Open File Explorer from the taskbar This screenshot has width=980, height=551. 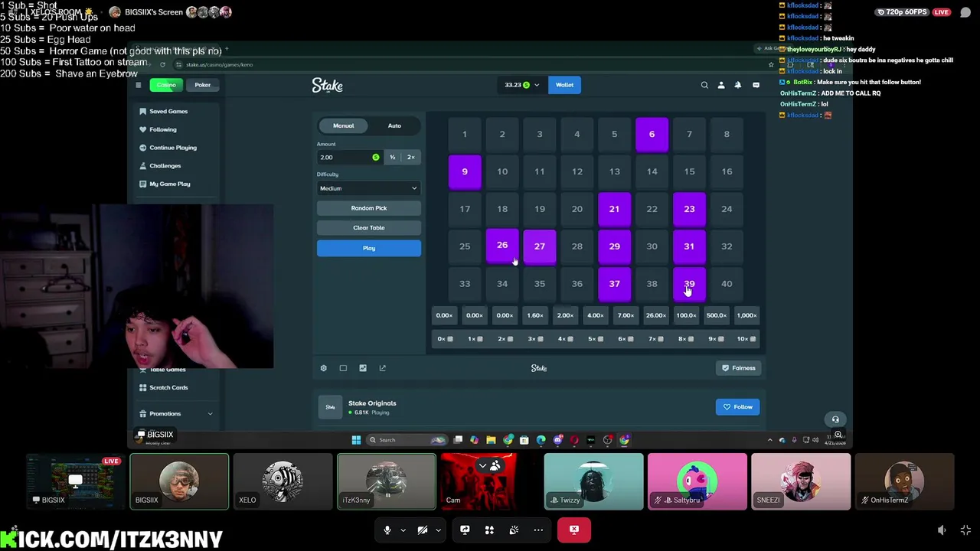pos(491,440)
